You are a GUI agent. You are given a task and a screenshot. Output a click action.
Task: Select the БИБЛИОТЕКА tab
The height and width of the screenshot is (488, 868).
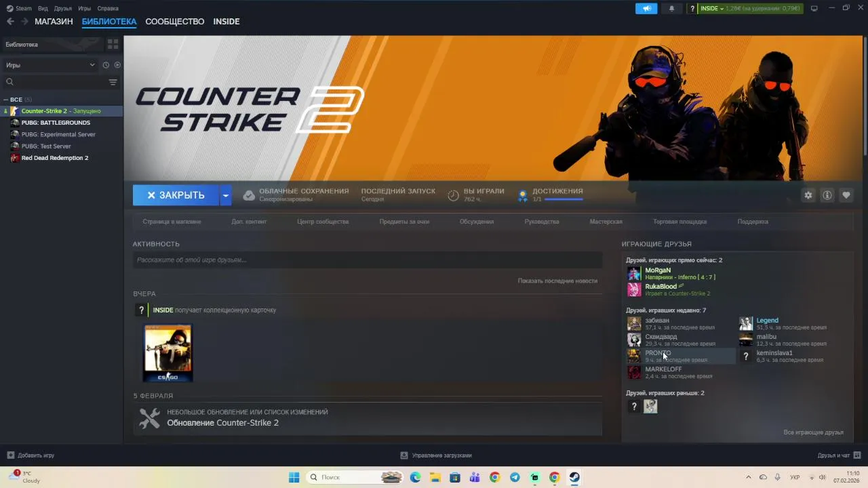pyautogui.click(x=109, y=22)
